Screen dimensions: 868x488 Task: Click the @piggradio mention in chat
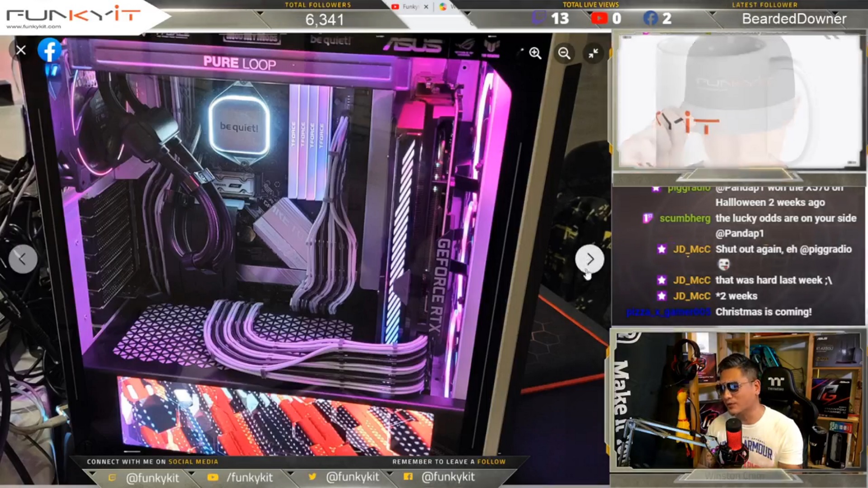coord(826,249)
